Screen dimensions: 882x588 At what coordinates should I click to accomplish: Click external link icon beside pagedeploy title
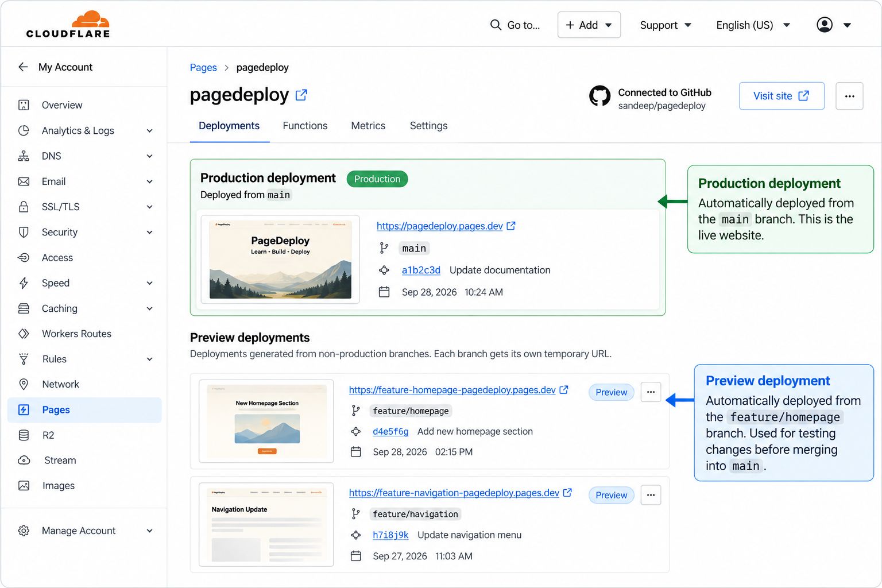tap(301, 95)
